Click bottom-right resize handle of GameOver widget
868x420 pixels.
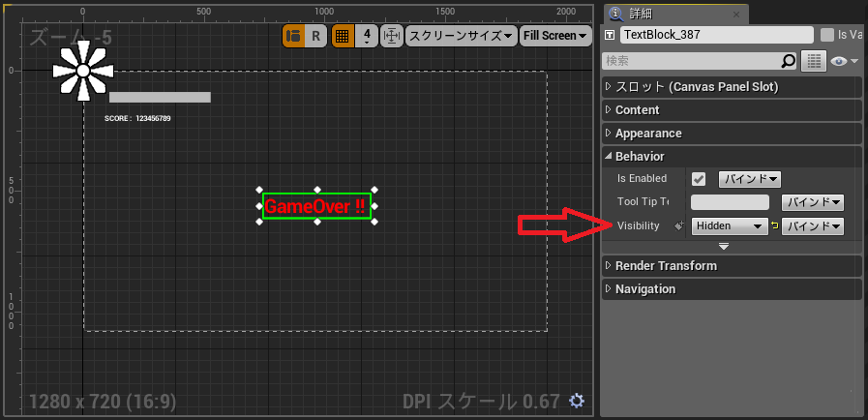tap(374, 222)
